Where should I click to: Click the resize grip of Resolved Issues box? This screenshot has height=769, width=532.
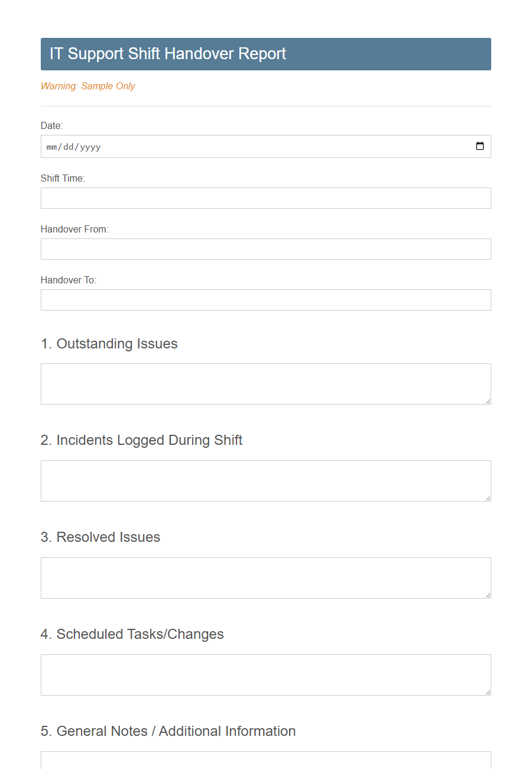click(488, 596)
